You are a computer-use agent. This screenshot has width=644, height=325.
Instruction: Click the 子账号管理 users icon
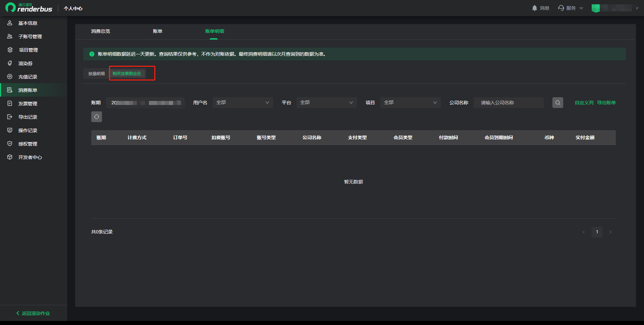(x=10, y=36)
